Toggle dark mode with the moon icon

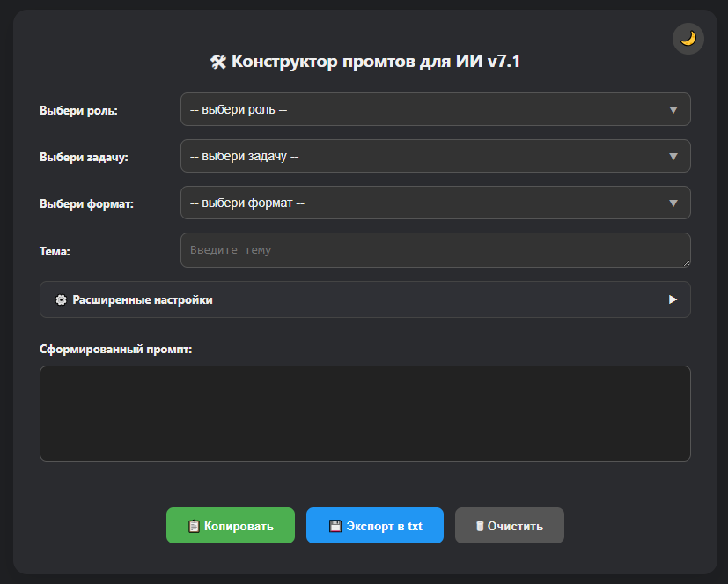pos(688,39)
